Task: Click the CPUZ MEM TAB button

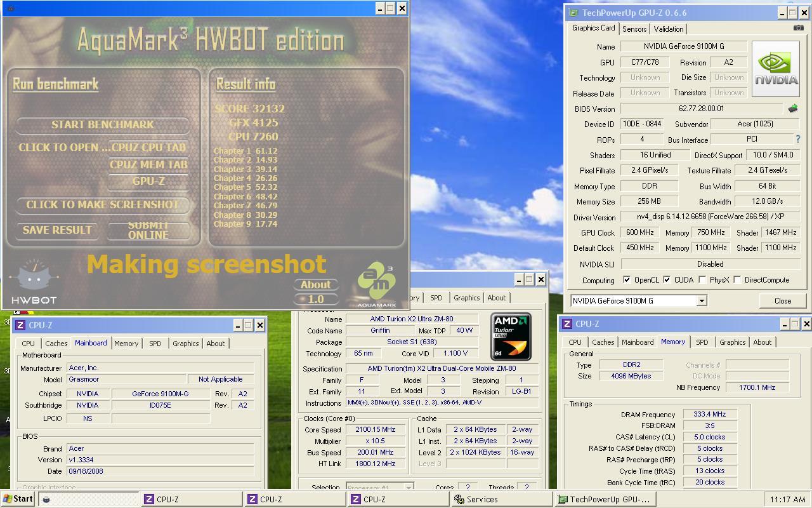Action: [x=149, y=164]
